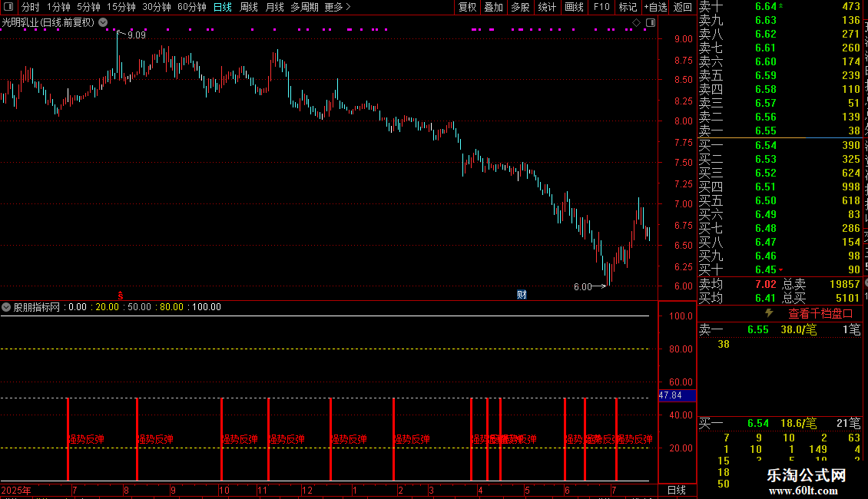Switch to 分时 intraday view
Screen dimensions: 868x499
31,7
